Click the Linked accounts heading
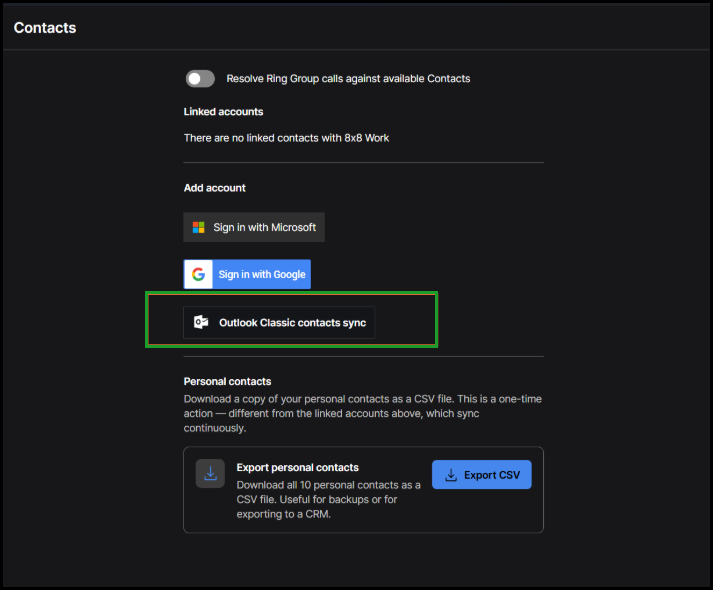Image resolution: width=713 pixels, height=590 pixels. coord(223,112)
